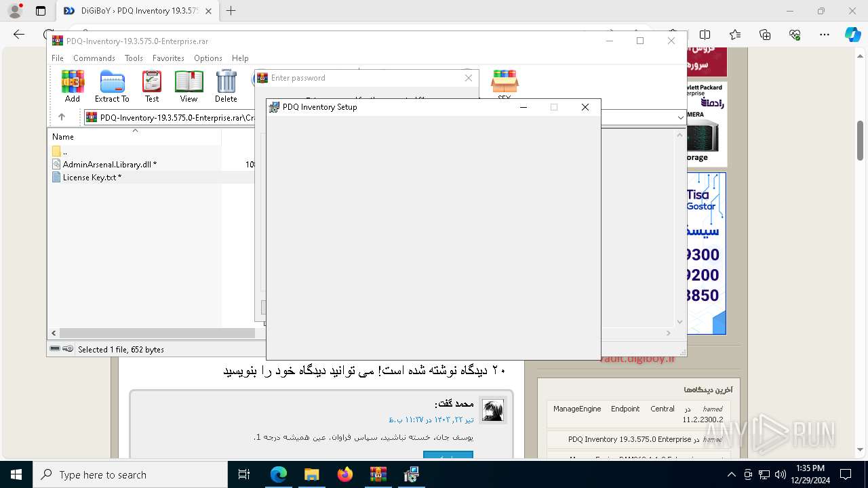Image resolution: width=868 pixels, height=488 pixels.
Task: Open the Windows Start menu
Action: 16,474
